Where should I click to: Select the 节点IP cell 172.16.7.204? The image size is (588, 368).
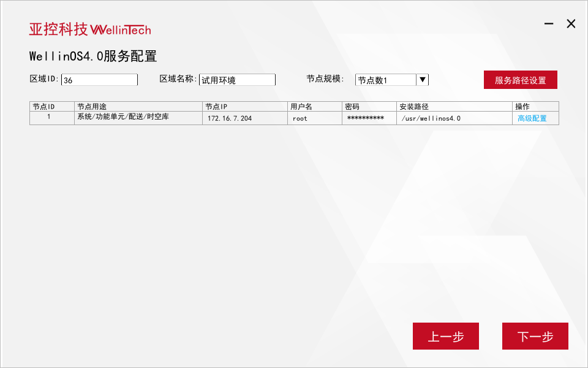pos(245,118)
